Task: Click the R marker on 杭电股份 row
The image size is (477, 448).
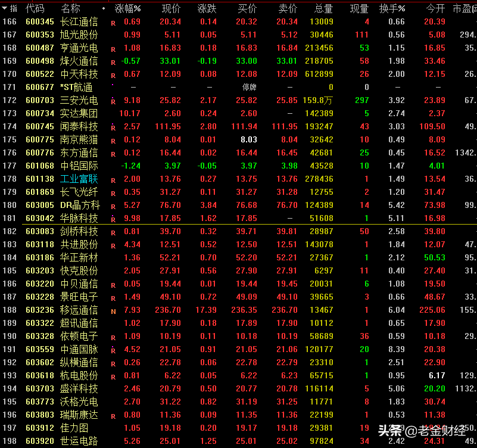Action: [x=113, y=377]
